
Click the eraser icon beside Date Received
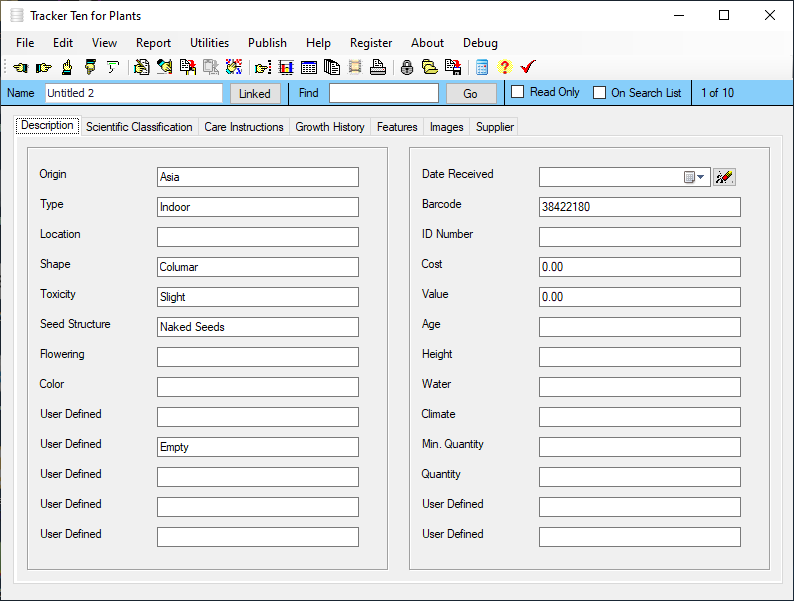(x=725, y=177)
